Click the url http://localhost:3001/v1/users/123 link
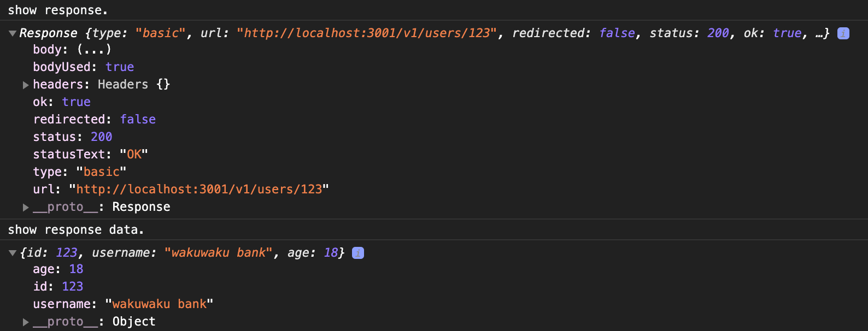Screen dimensions: 868x331 (x=200, y=189)
